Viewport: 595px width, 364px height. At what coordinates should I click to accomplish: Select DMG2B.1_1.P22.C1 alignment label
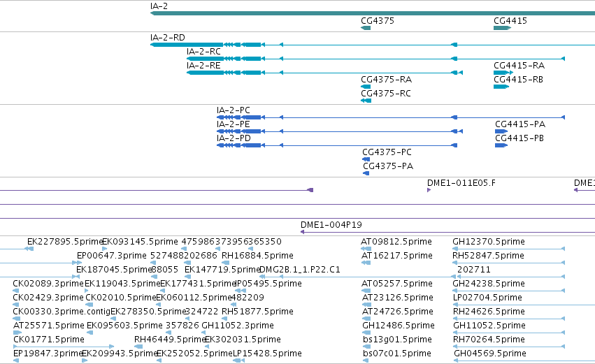tap(300, 270)
